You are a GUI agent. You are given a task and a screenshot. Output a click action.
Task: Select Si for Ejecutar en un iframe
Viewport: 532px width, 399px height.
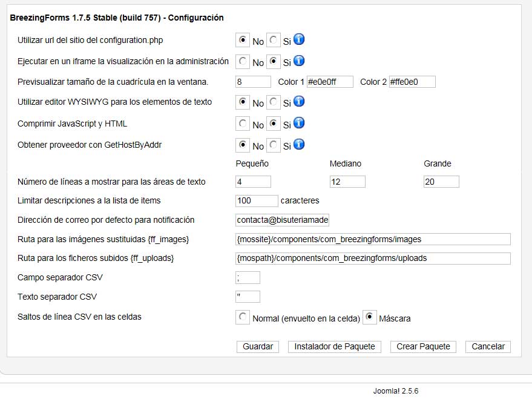(x=274, y=61)
